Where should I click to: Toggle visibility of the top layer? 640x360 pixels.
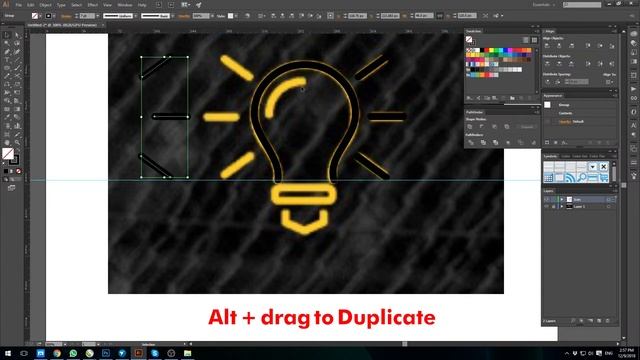[x=547, y=199]
